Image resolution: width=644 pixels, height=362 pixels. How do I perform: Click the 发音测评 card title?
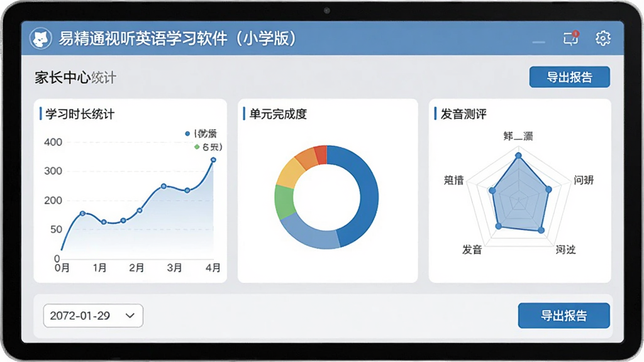pyautogui.click(x=464, y=114)
